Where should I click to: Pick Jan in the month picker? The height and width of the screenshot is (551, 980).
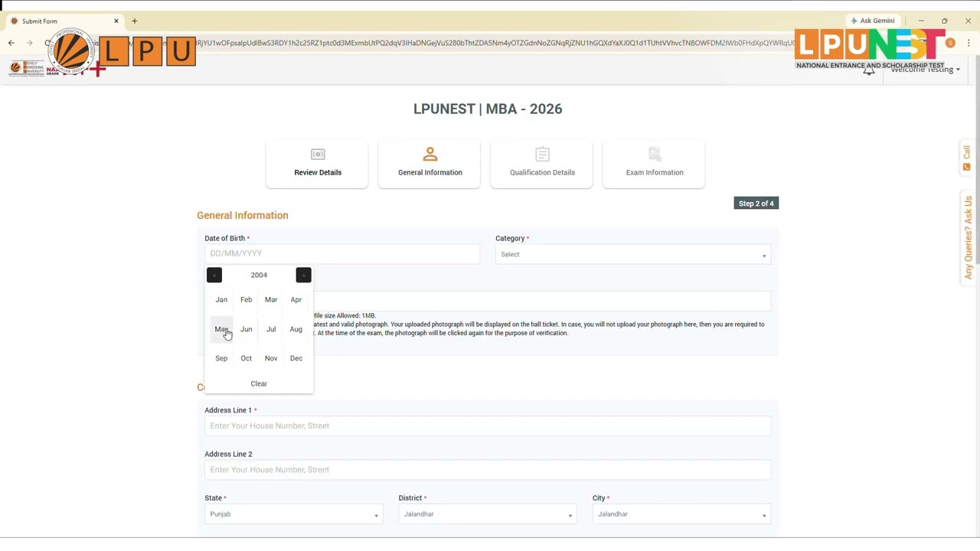(x=221, y=300)
